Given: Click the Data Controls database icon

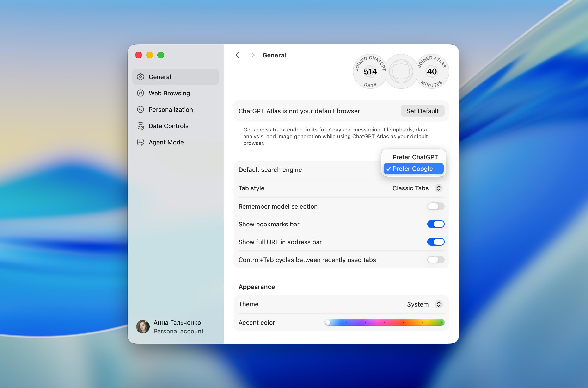Looking at the screenshot, I should tap(141, 126).
